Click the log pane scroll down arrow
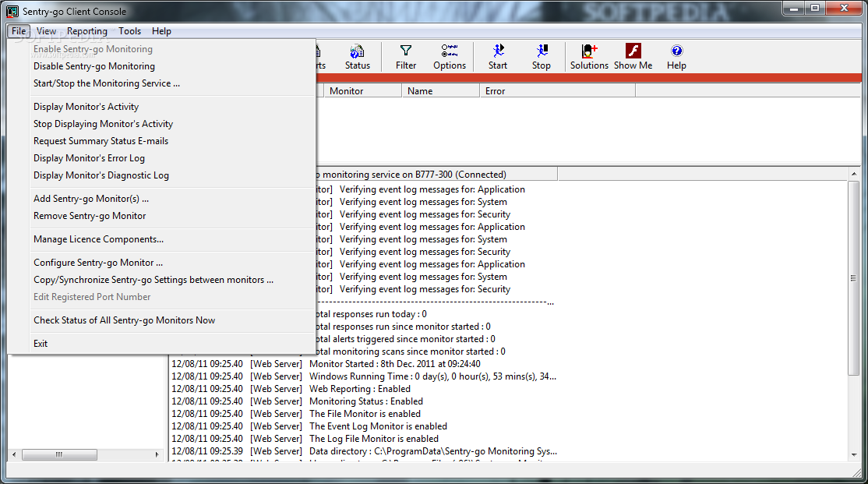The height and width of the screenshot is (484, 868). point(854,454)
